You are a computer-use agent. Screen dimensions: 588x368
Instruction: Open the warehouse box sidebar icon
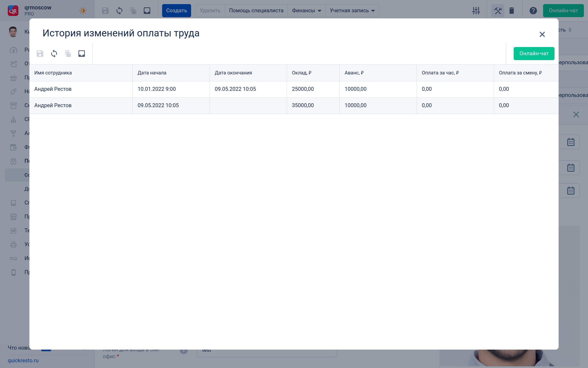click(x=13, y=106)
